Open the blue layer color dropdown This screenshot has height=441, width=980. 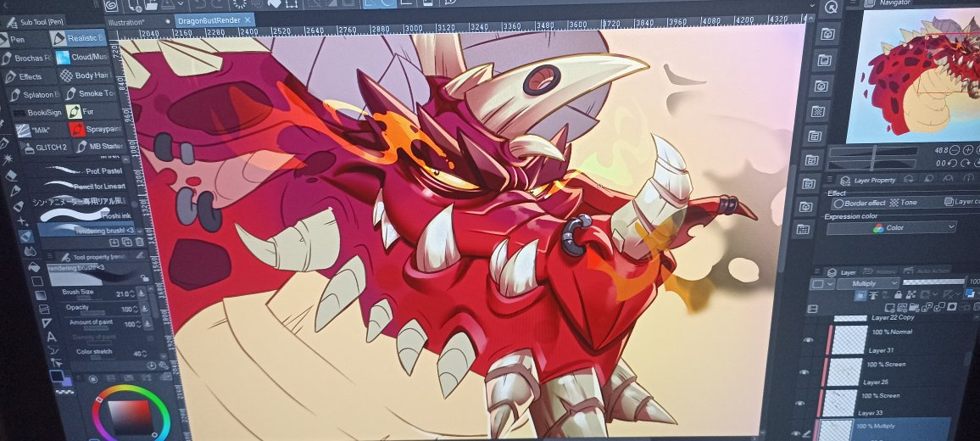(x=972, y=293)
